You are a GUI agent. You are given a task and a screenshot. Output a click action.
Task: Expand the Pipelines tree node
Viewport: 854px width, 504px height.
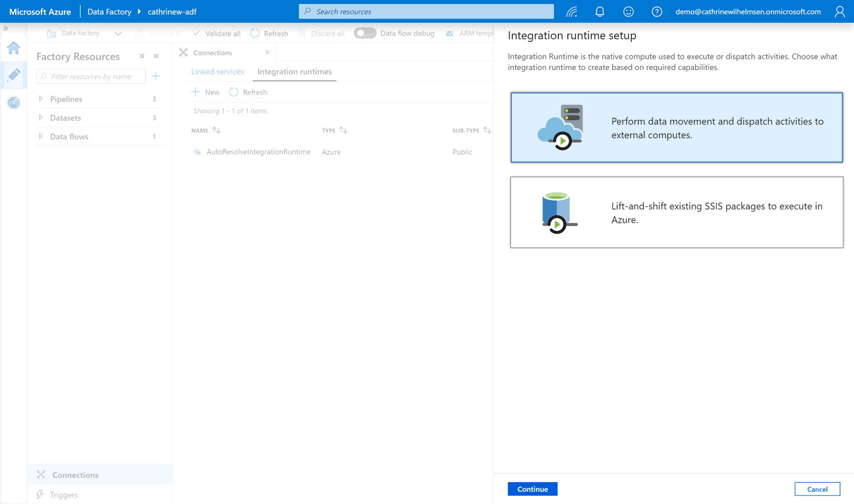pyautogui.click(x=41, y=99)
